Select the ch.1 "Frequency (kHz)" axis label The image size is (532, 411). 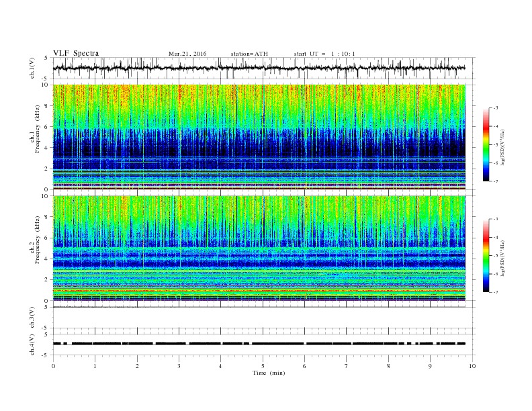[37, 129]
